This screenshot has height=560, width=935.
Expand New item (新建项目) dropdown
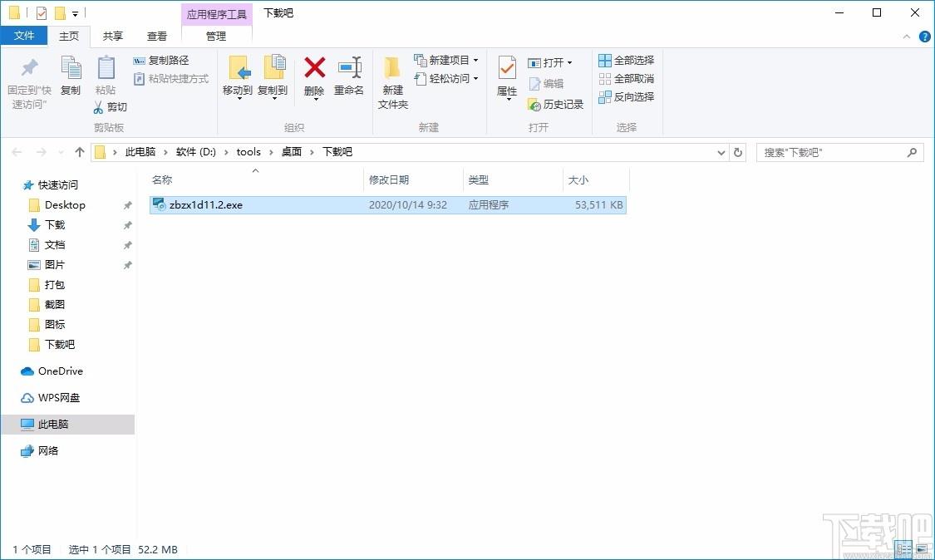[x=475, y=60]
